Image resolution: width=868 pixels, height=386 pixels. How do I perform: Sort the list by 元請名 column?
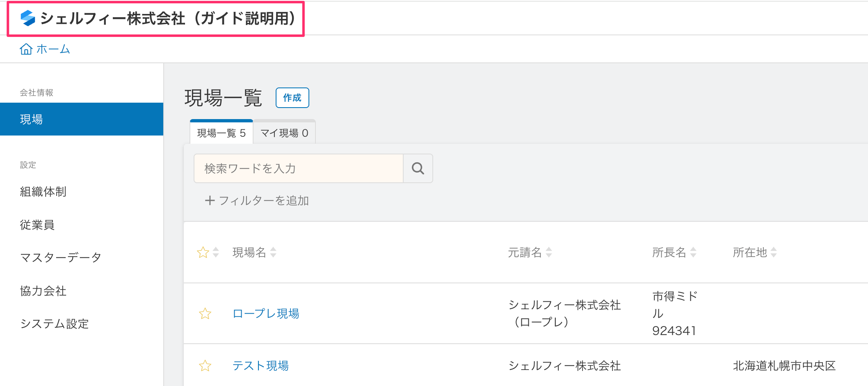(549, 252)
